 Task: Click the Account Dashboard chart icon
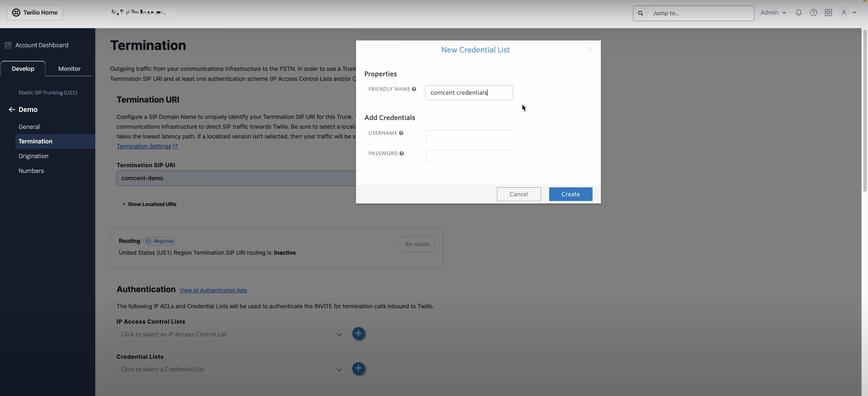(8, 45)
